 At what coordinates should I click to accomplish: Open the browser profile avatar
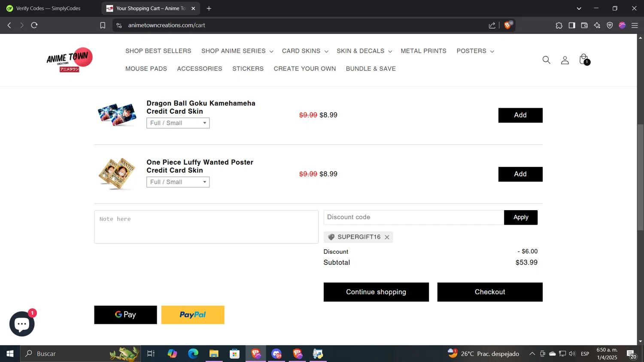point(622,25)
